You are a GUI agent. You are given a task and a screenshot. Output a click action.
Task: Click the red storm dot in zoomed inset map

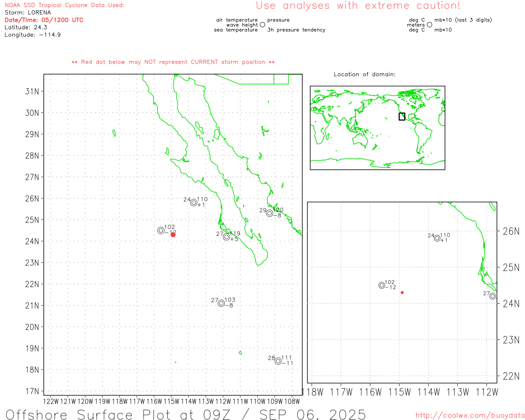[402, 292]
